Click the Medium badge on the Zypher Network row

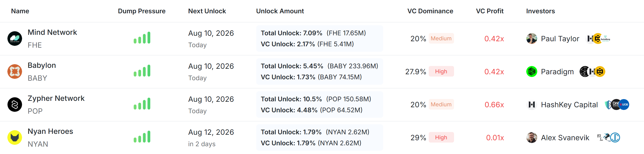tap(441, 104)
